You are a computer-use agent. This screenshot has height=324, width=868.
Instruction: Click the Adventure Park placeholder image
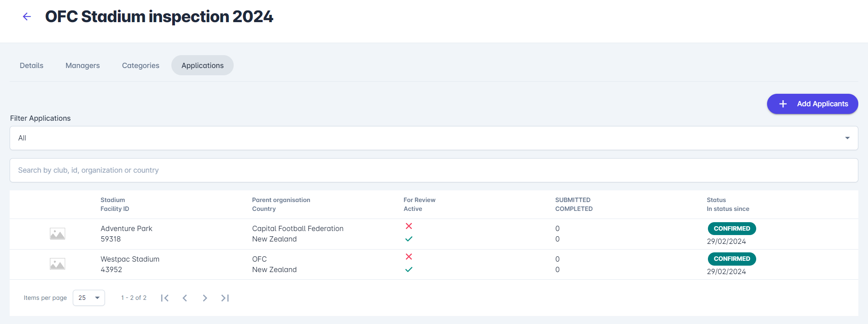tap(58, 234)
